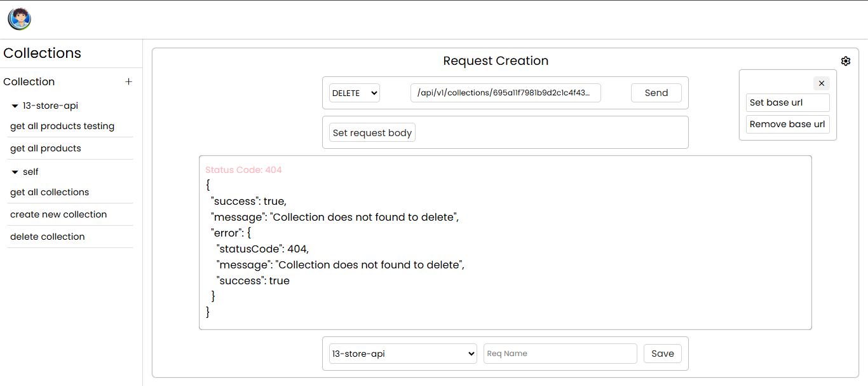The width and height of the screenshot is (868, 386).
Task: Choose Remove base url option
Action: [x=788, y=124]
